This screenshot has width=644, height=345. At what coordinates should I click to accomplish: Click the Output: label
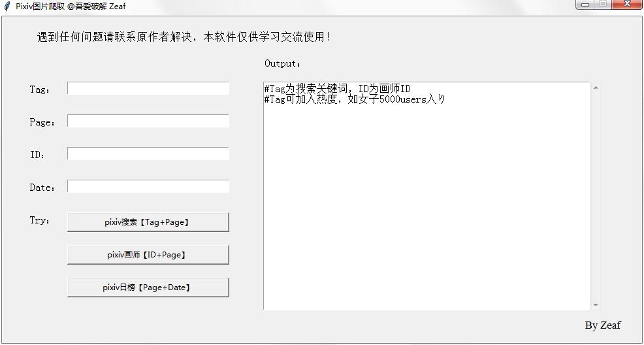click(283, 63)
